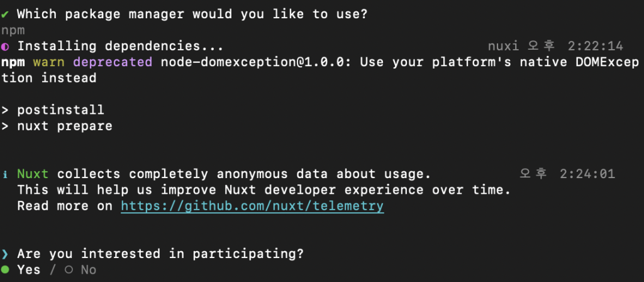Click the arrow before nuxt prepare

tap(5, 126)
